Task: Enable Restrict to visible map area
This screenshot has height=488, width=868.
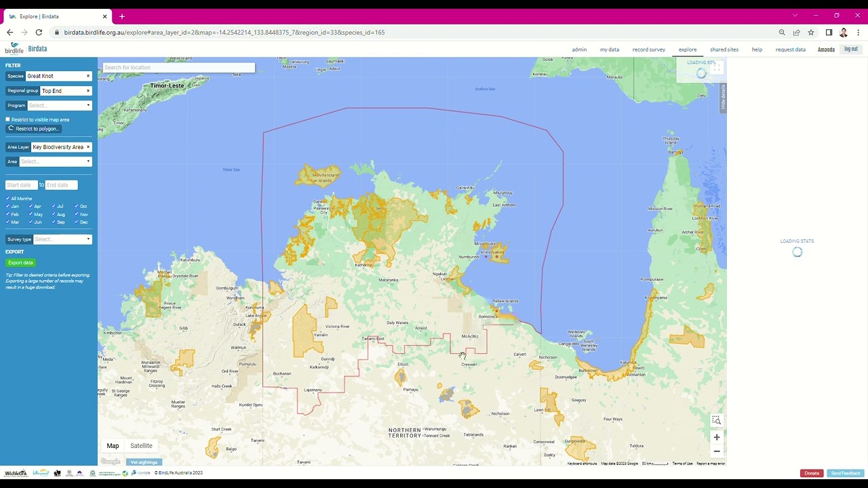Action: tap(8, 120)
